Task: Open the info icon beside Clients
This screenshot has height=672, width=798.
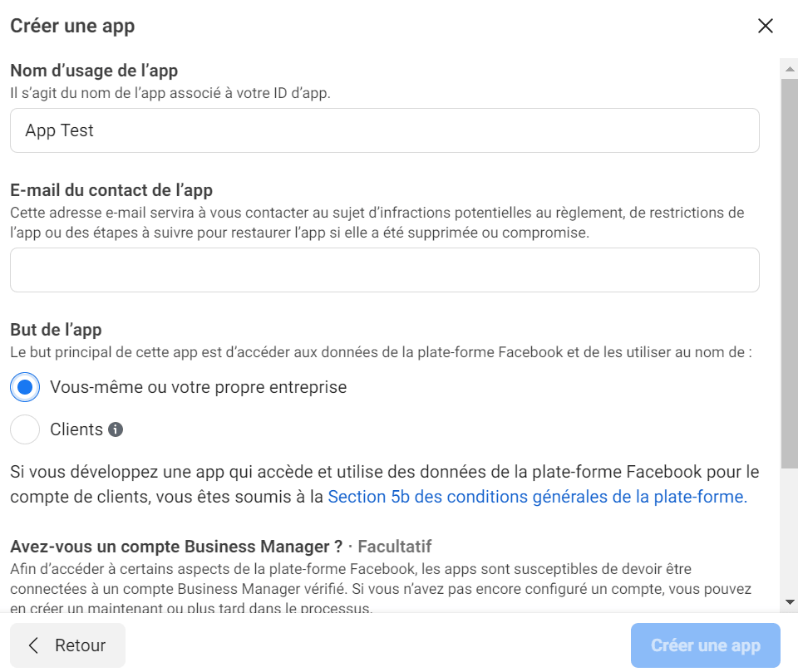Action: tap(116, 429)
